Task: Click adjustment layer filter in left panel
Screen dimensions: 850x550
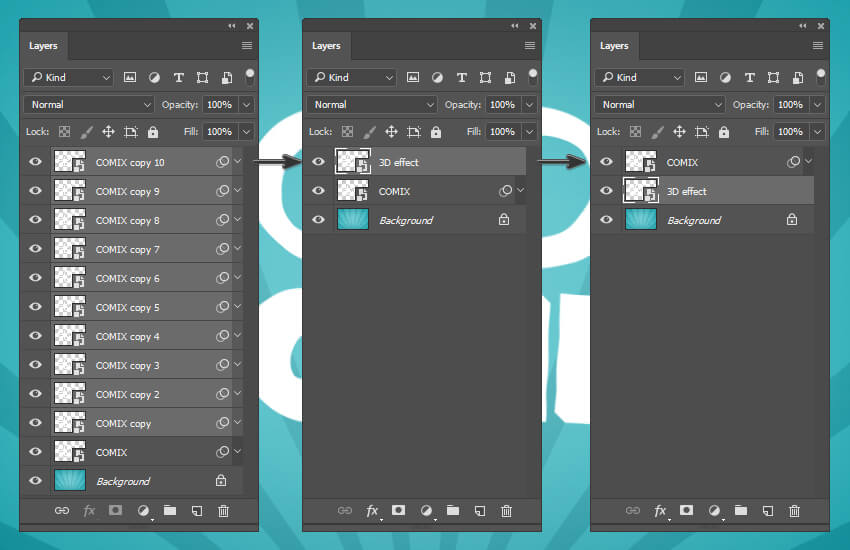Action: pos(154,77)
